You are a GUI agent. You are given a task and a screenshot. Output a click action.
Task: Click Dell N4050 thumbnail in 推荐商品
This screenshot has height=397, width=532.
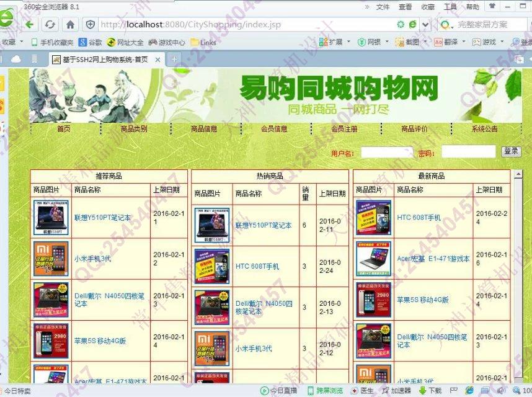point(51,300)
